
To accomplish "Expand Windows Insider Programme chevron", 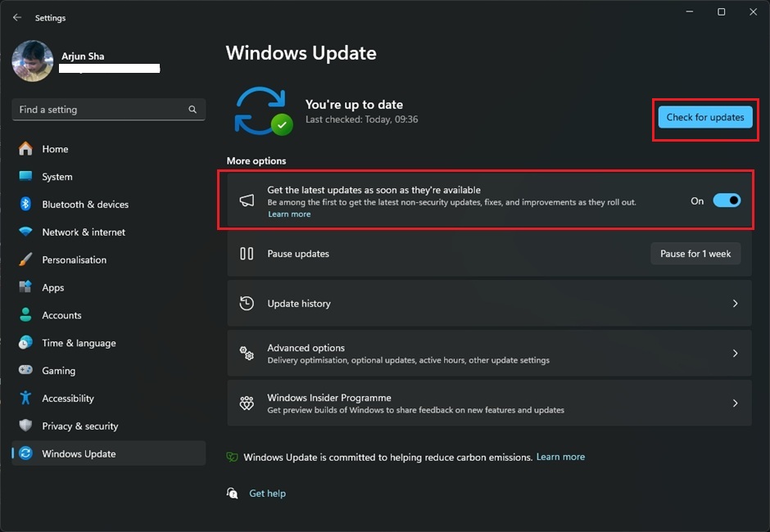I will 735,403.
